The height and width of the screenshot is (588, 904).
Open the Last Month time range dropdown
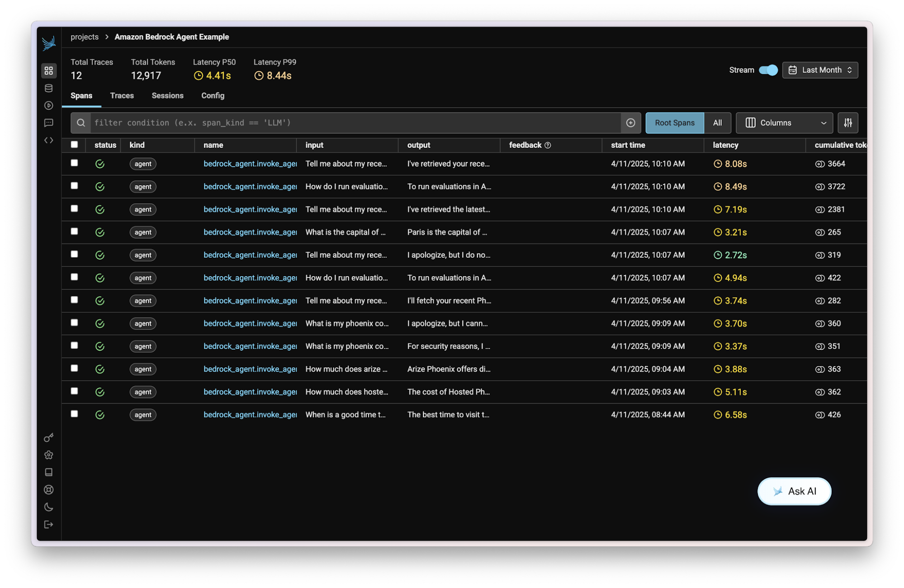[820, 70]
